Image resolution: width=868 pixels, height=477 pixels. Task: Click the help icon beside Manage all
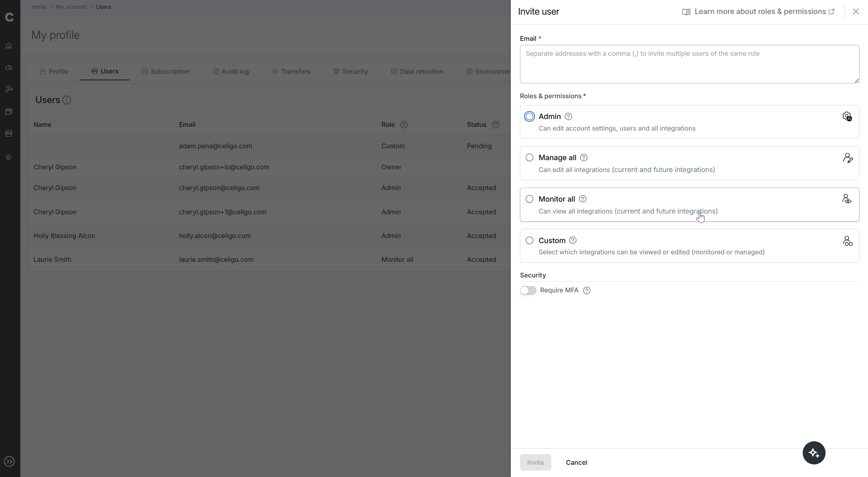point(584,158)
